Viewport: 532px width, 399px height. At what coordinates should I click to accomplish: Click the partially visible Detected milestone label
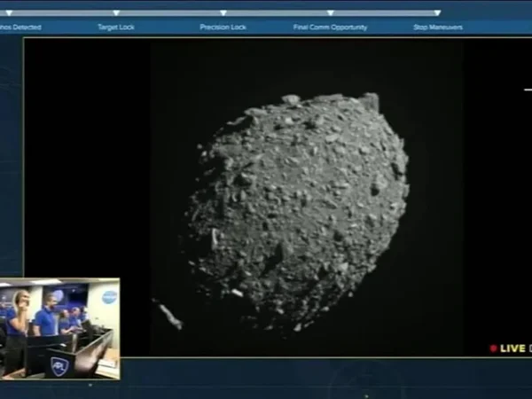[x=20, y=27]
